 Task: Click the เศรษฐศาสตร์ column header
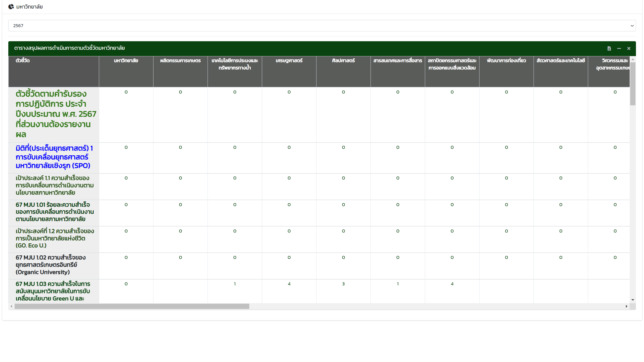(x=289, y=61)
